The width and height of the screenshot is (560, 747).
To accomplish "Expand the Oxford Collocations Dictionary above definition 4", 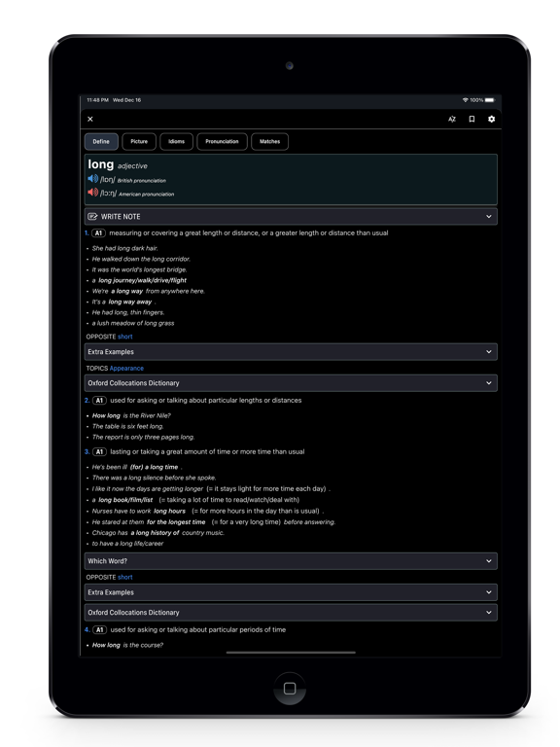I will point(291,612).
